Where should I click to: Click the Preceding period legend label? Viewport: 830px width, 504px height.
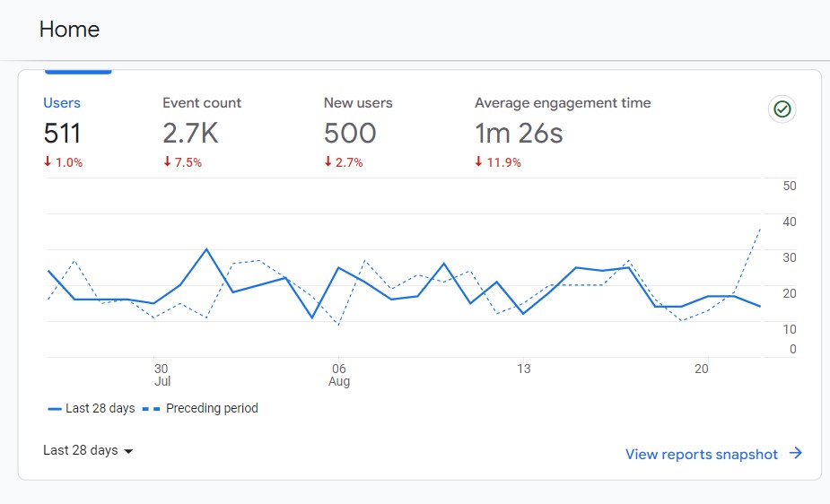pyautogui.click(x=212, y=409)
